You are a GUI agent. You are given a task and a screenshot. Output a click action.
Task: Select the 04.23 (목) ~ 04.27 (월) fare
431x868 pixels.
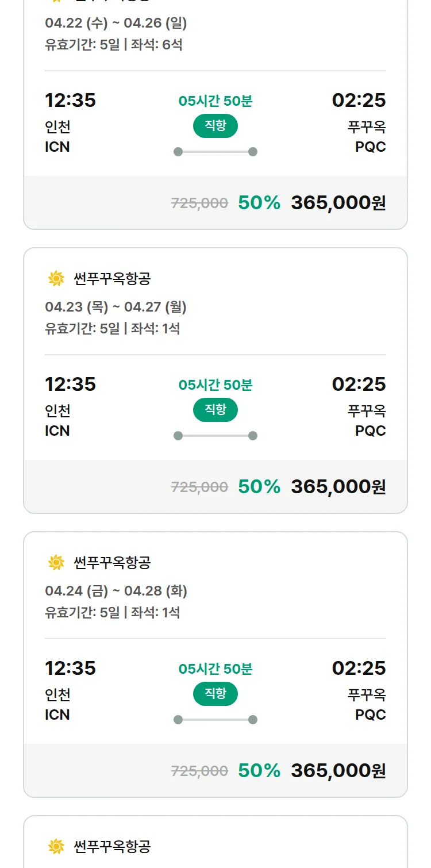116,308
